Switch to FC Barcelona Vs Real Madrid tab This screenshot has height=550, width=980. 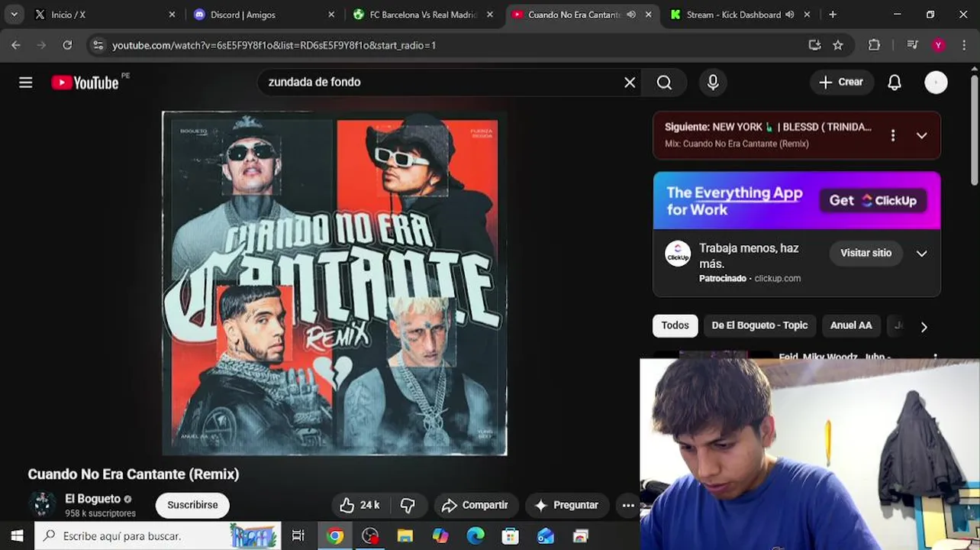pos(424,15)
